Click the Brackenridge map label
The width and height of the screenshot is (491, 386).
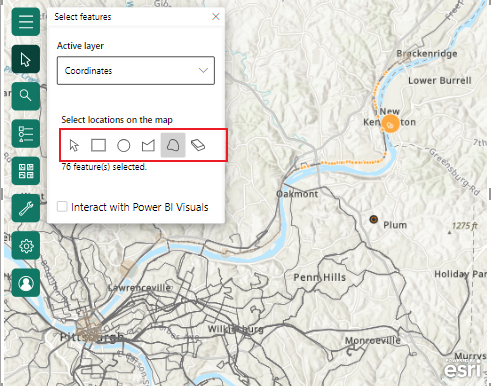[x=427, y=54]
